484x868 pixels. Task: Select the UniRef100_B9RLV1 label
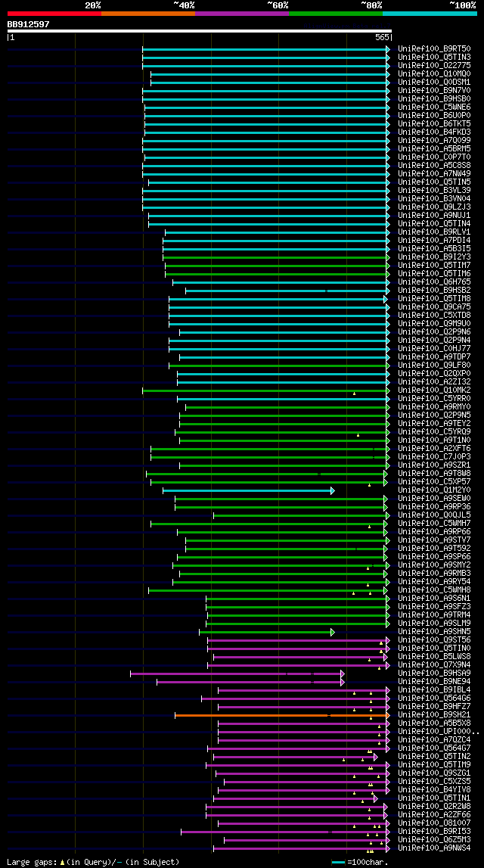point(434,232)
